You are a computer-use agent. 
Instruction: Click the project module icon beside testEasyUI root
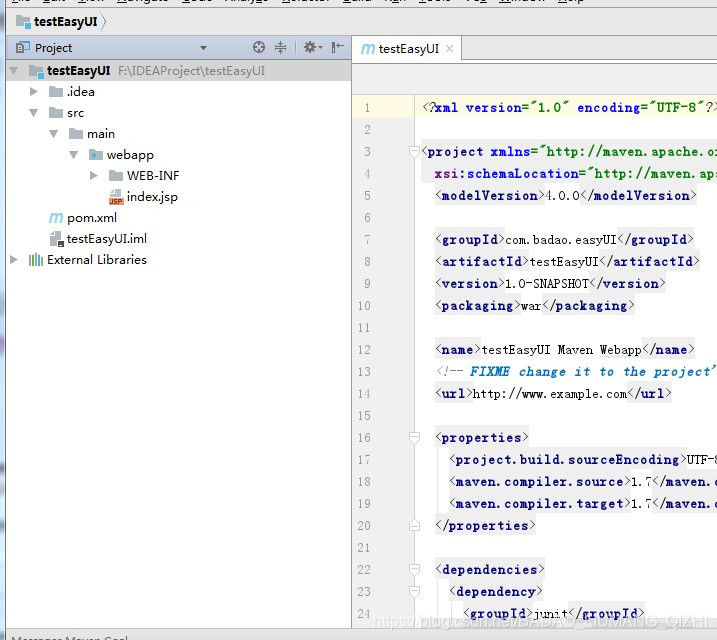pos(36,71)
